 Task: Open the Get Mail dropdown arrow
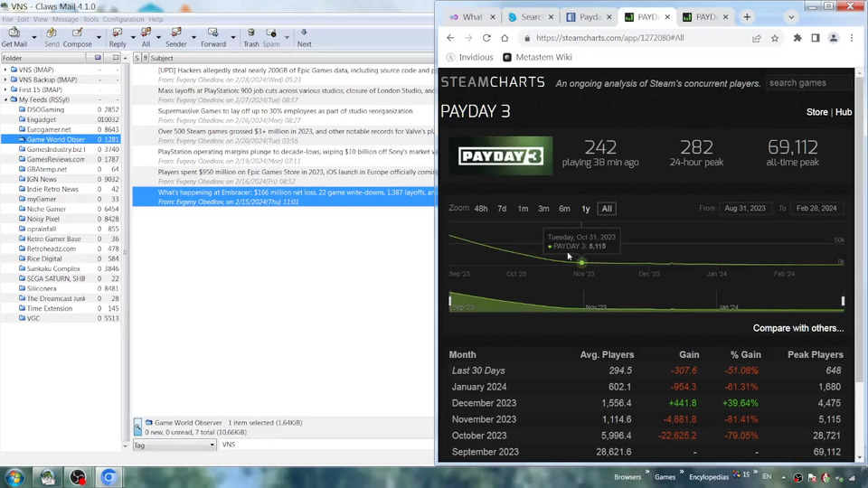(33, 38)
